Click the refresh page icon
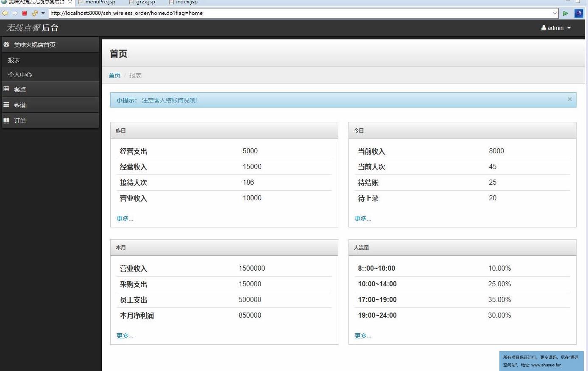Viewport: 588px width, 371px height. 35,13
